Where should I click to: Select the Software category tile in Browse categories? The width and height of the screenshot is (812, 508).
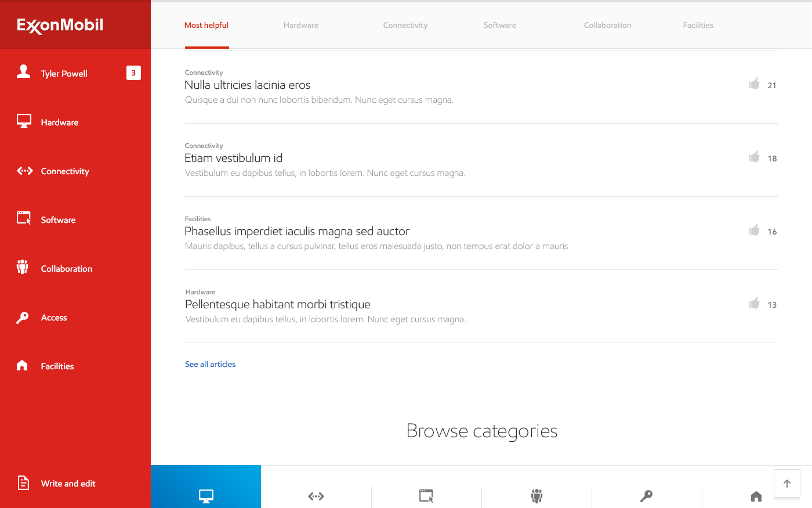(x=426, y=487)
